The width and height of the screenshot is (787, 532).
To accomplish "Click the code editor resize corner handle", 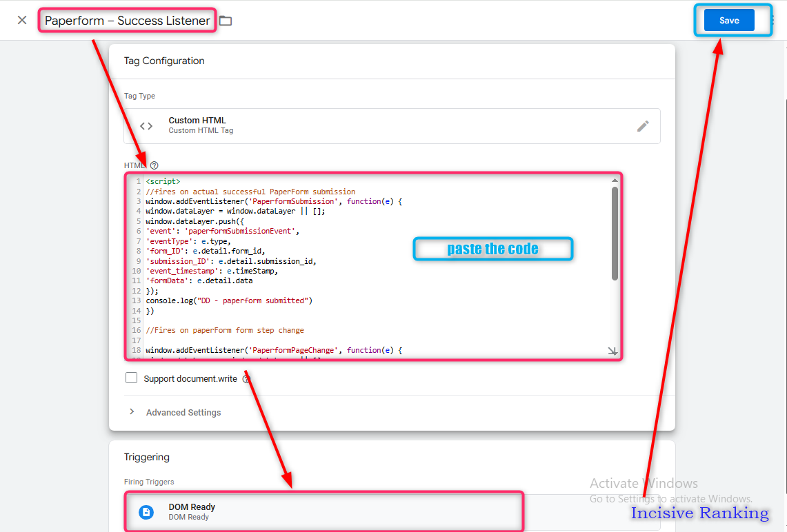I will (x=612, y=351).
